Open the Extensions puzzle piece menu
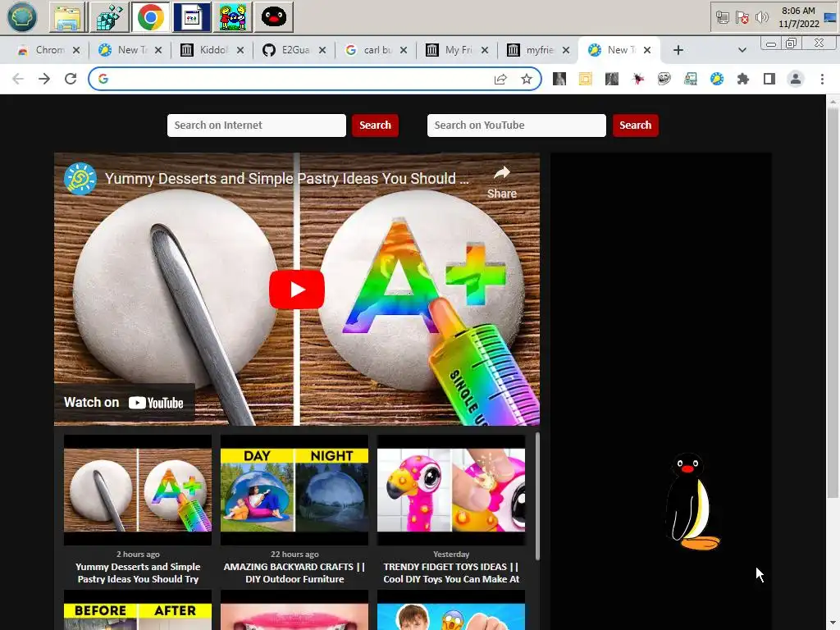Image resolution: width=840 pixels, height=630 pixels. [743, 80]
